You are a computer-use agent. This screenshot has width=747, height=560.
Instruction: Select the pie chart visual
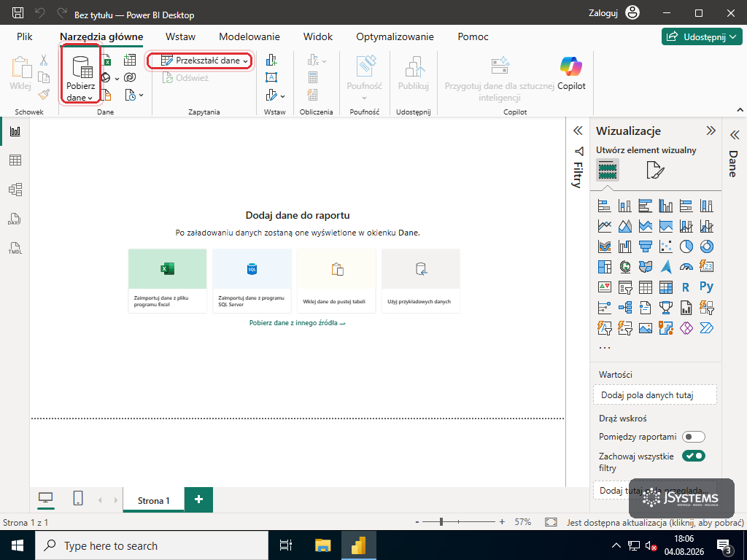(686, 246)
